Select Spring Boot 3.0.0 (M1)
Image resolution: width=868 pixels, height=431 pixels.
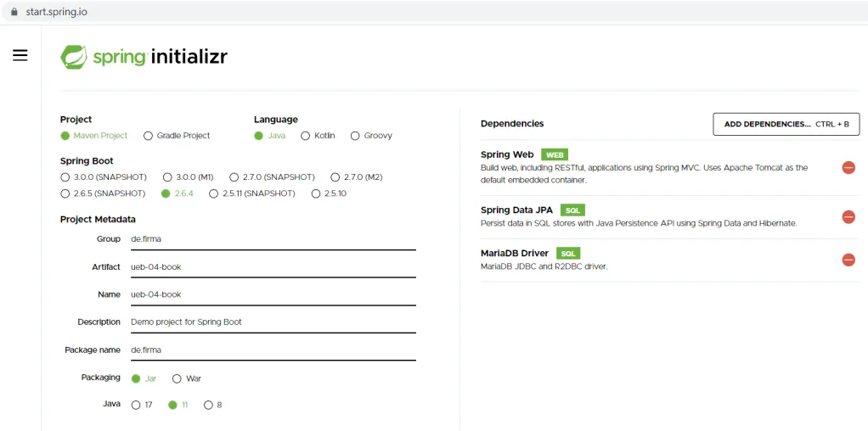(x=189, y=177)
